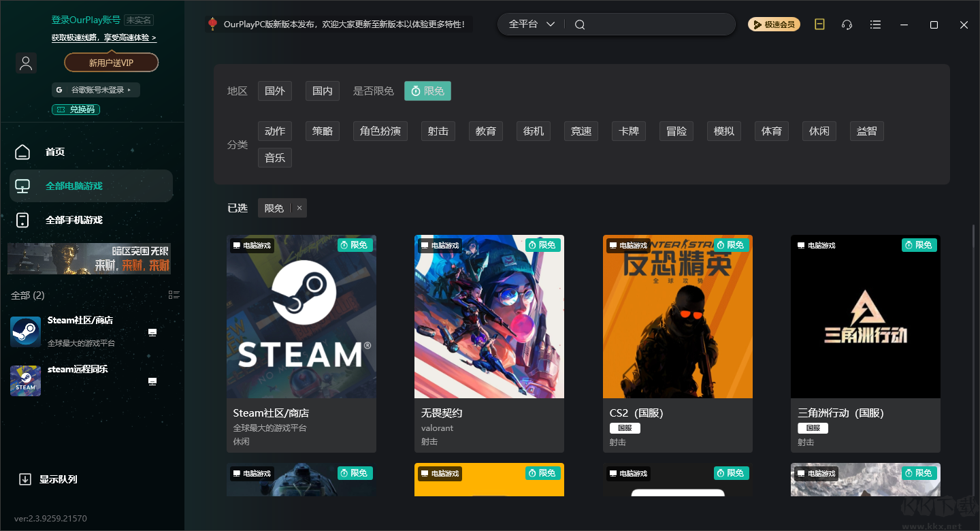980x531 pixels.
Task: Select the 射击 category
Action: [438, 131]
